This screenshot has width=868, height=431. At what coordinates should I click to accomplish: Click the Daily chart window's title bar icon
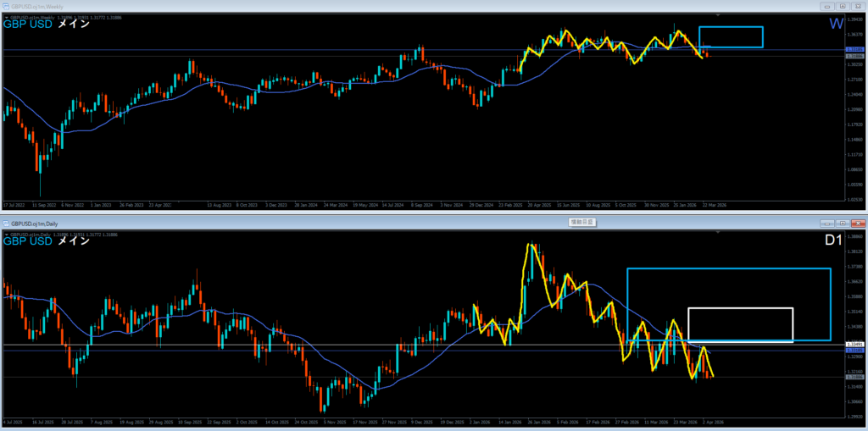pyautogui.click(x=6, y=224)
